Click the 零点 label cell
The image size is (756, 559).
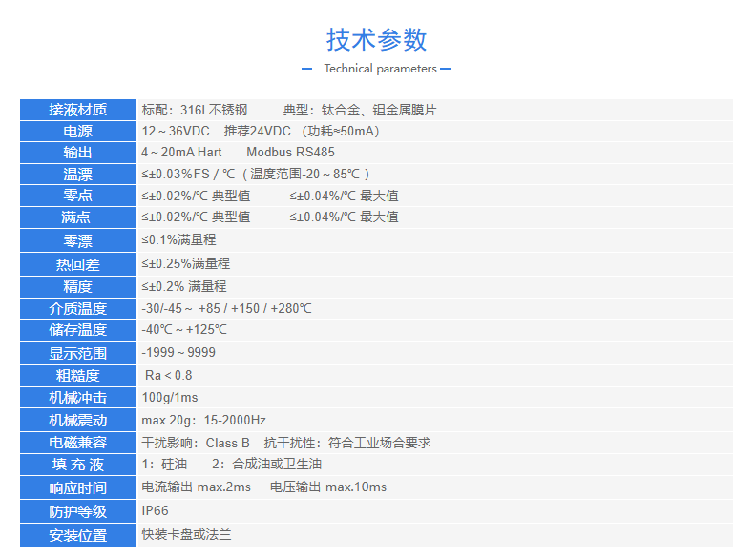click(78, 196)
